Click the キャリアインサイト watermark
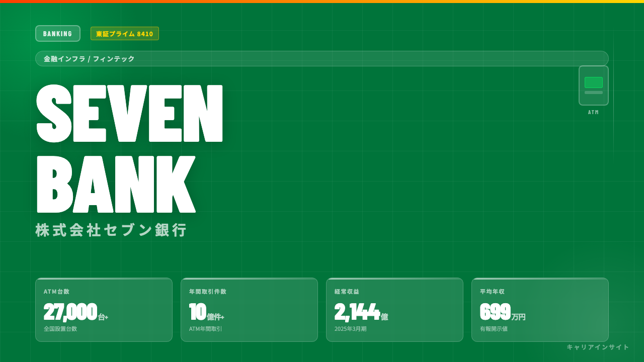Viewport: 644px width, 362px height. 598,347
